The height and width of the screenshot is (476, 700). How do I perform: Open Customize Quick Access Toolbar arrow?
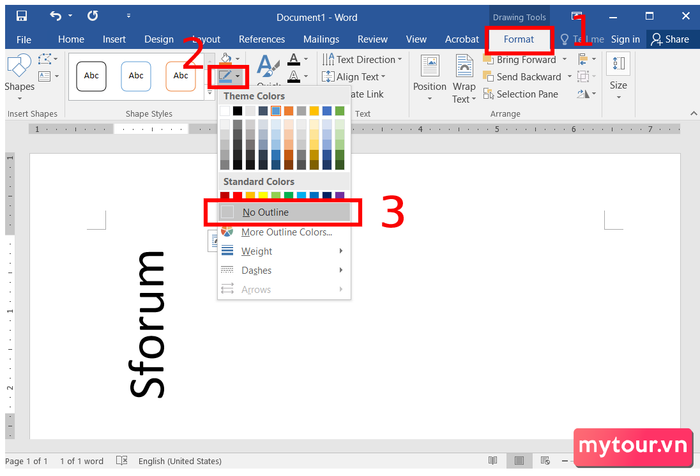(x=129, y=16)
